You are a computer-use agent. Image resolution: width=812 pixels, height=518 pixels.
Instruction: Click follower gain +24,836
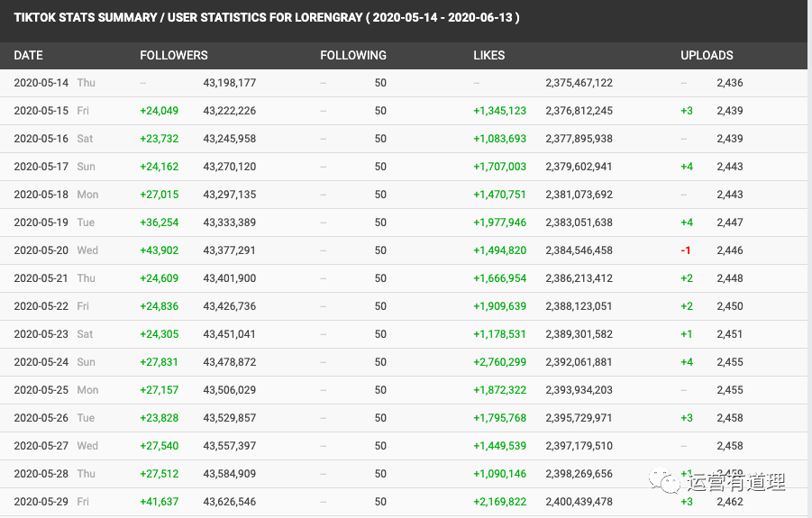tap(159, 306)
